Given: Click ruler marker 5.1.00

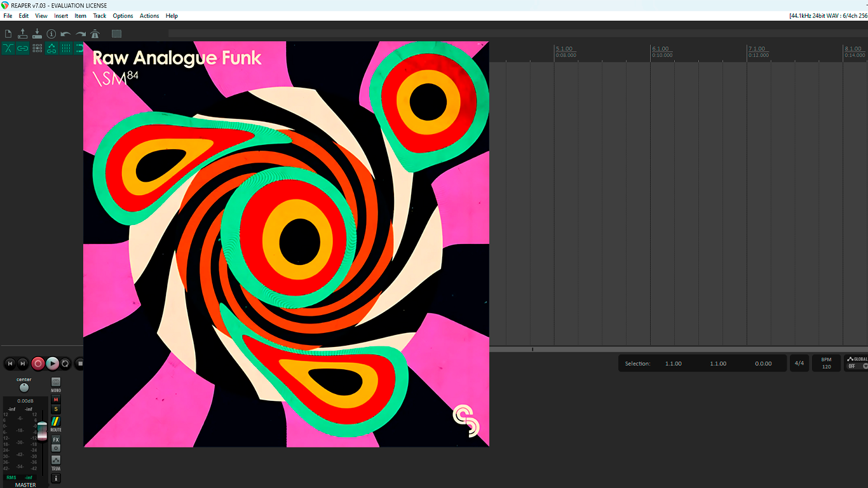Looking at the screenshot, I should (564, 49).
